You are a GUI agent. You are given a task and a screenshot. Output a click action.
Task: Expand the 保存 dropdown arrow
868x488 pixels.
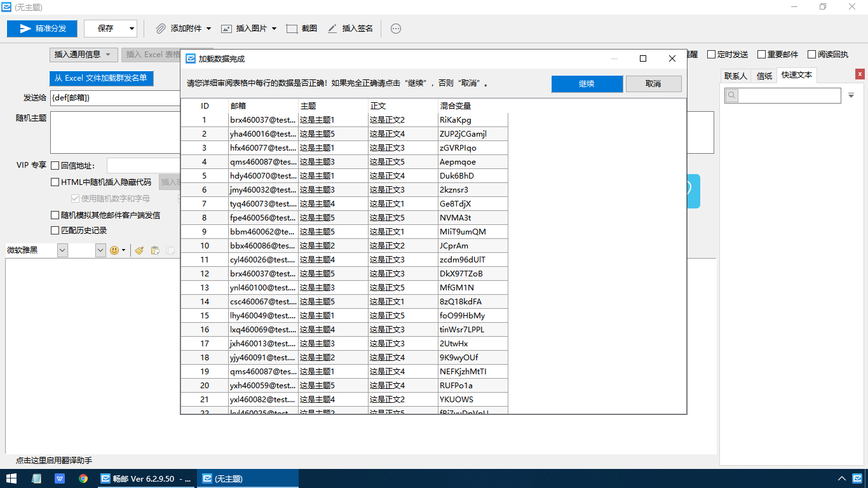132,29
